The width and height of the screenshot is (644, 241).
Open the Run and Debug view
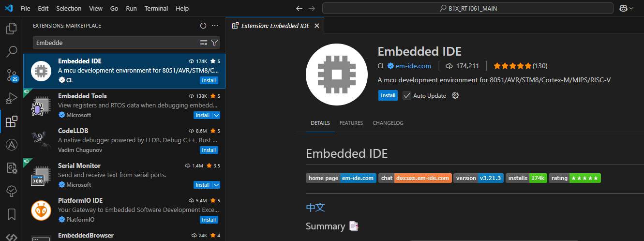[x=12, y=98]
